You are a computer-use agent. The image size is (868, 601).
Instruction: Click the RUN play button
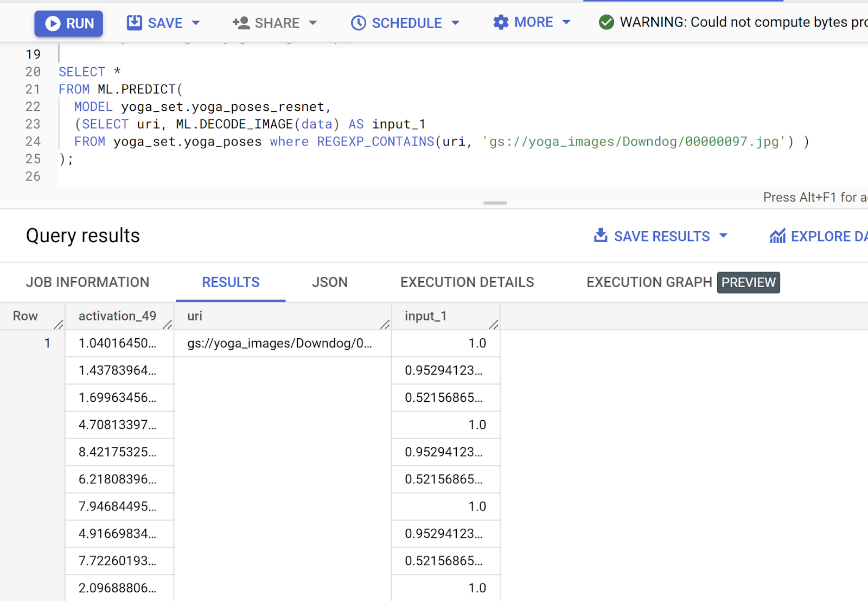pyautogui.click(x=53, y=23)
